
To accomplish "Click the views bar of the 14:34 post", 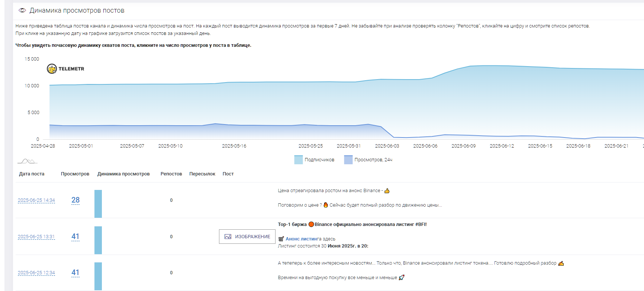I will pos(98,204).
